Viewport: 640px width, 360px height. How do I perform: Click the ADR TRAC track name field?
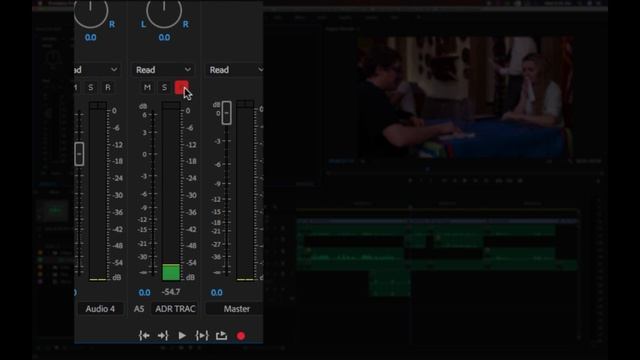(175, 309)
